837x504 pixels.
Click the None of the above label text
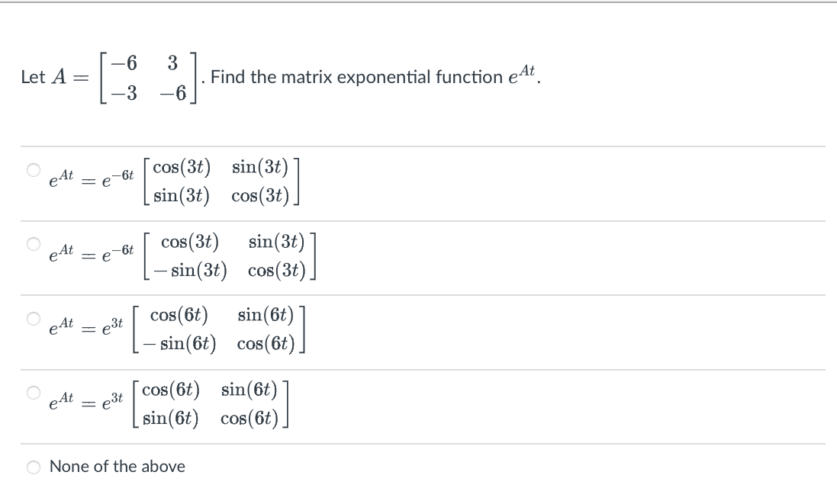(x=116, y=467)
